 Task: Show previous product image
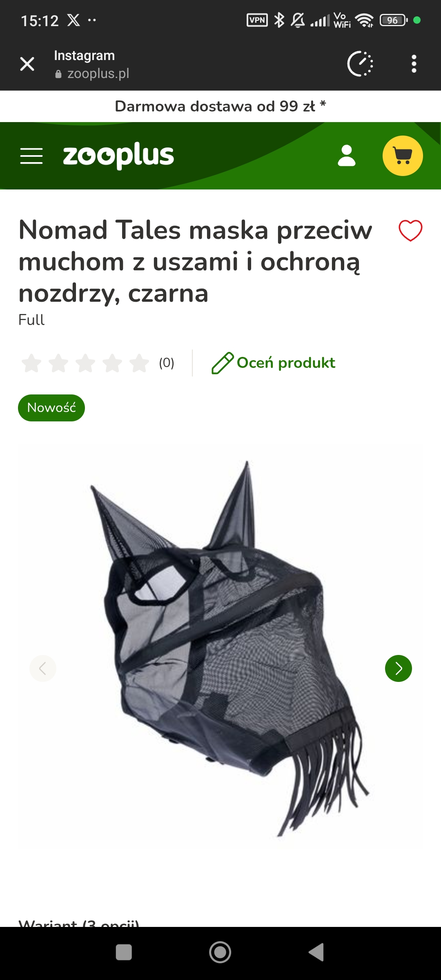click(x=43, y=668)
